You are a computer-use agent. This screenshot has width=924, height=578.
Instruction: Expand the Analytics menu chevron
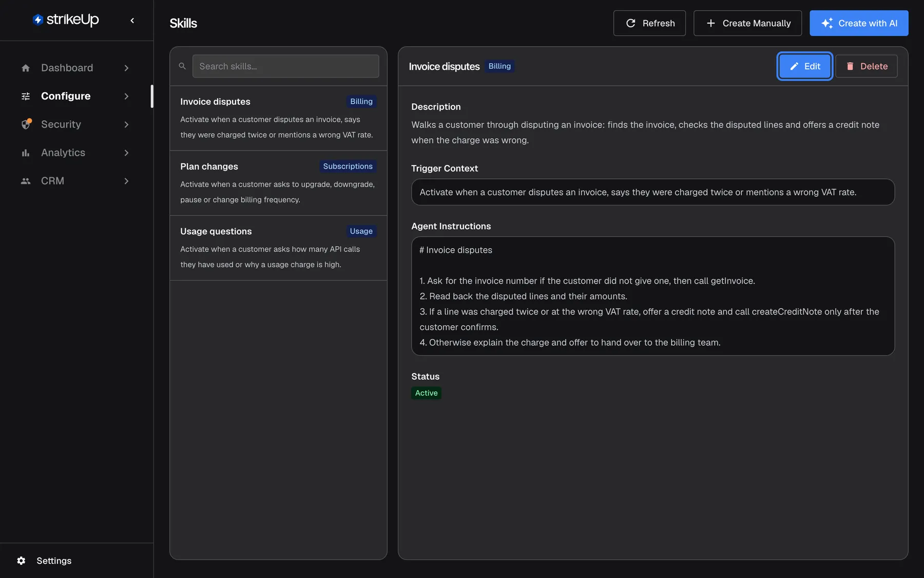point(126,153)
